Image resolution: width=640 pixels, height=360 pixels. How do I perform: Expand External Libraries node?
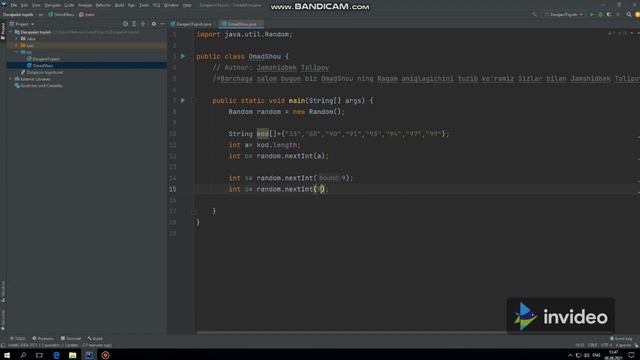(x=11, y=79)
